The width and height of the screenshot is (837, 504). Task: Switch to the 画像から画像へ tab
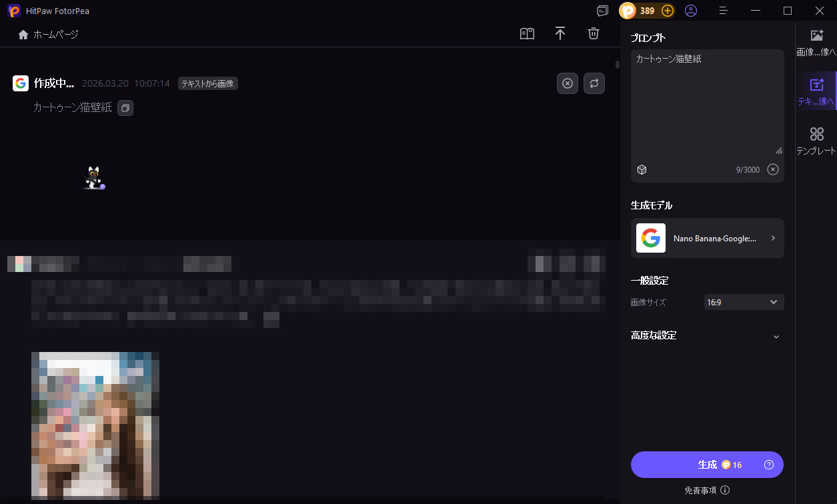pos(816,43)
